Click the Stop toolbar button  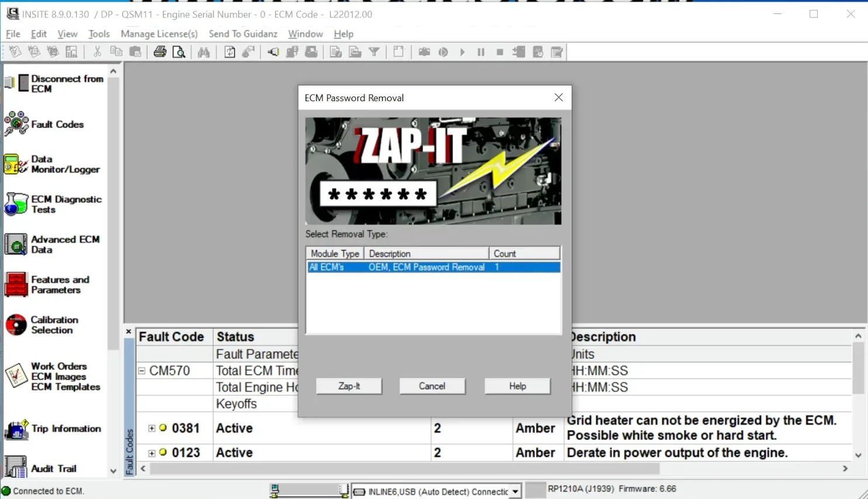pyautogui.click(x=500, y=52)
